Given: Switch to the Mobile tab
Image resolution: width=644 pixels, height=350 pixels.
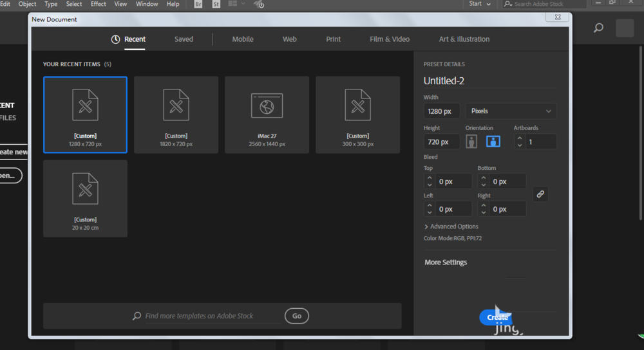Looking at the screenshot, I should [243, 39].
